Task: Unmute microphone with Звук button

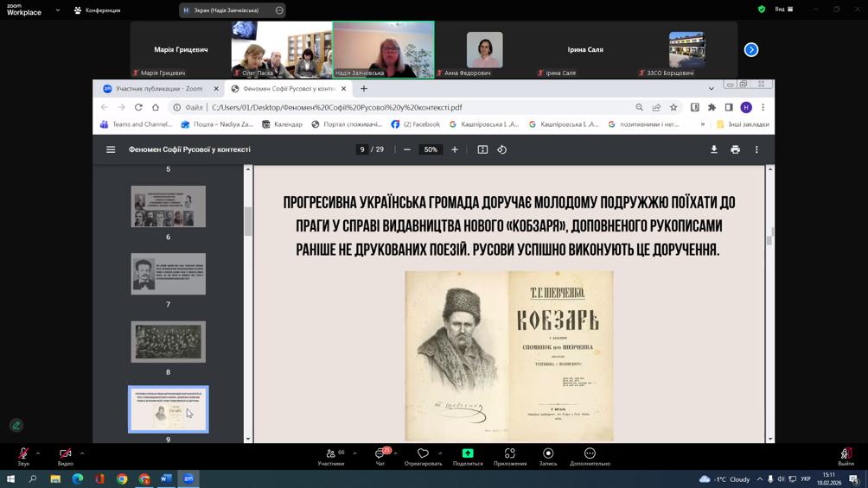Action: (23, 456)
